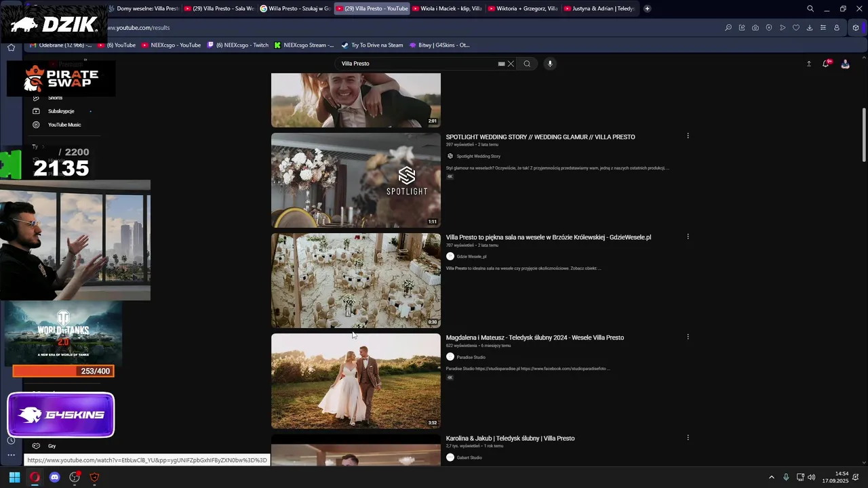Open the Opera sidebar history clock icon
Image resolution: width=868 pixels, height=488 pixels.
click(11, 441)
